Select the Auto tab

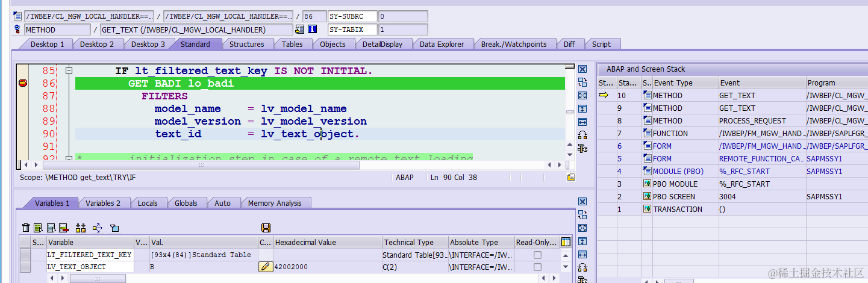click(x=222, y=203)
